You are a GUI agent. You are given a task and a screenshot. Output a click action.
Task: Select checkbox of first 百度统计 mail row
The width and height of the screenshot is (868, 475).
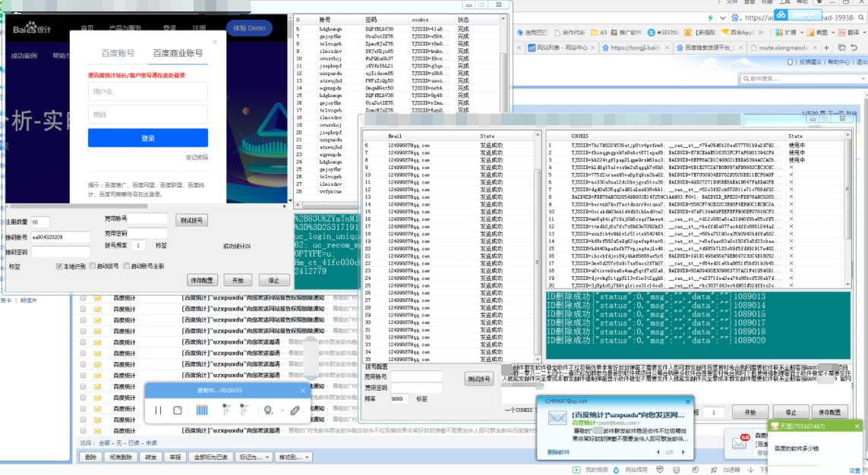tap(83, 298)
